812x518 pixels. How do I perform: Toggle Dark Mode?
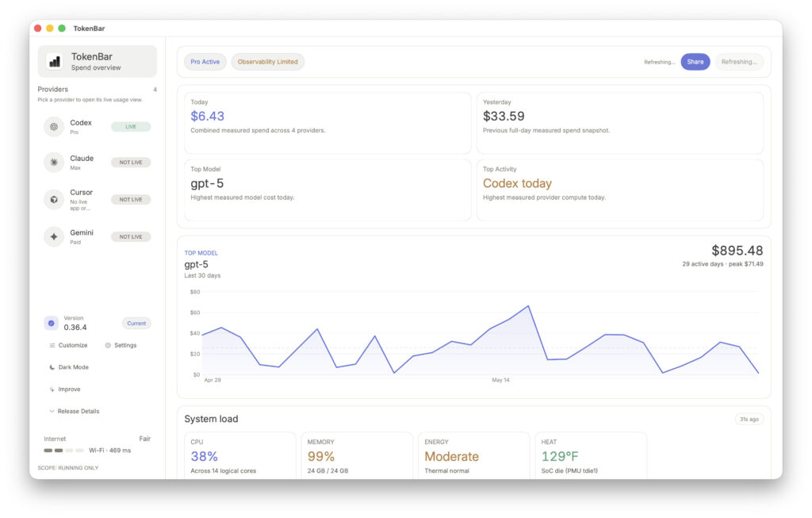(68, 367)
